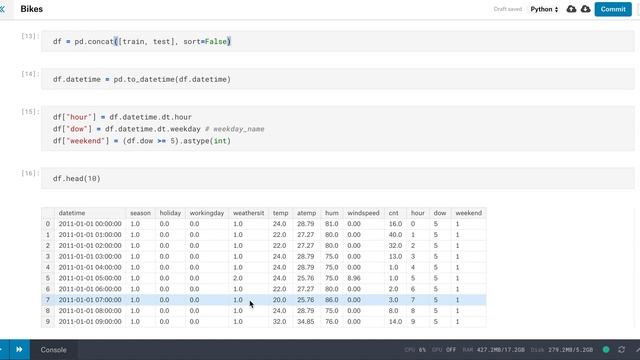Select cell 2011-01-01 09:00:00
Image resolution: width=640 pixels, height=360 pixels.
[x=90, y=322]
